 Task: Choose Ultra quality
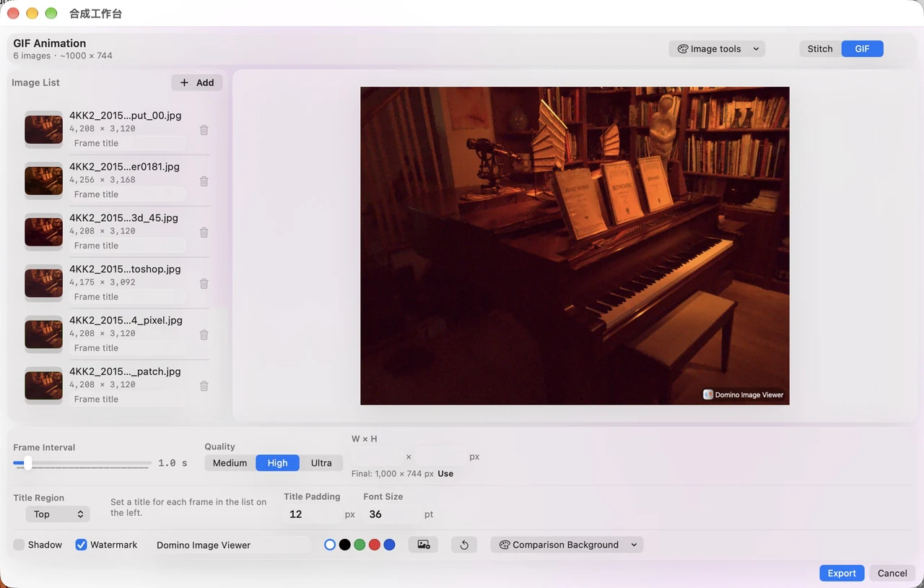[321, 463]
